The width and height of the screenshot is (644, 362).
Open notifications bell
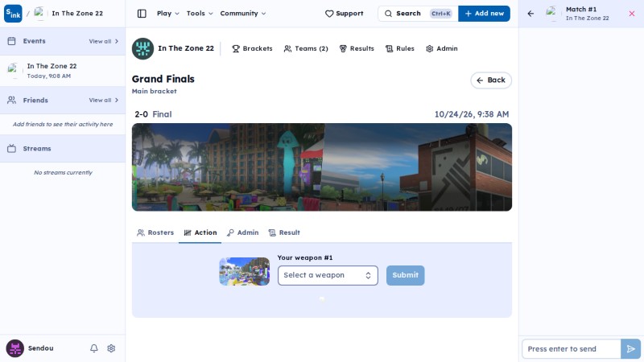click(94, 348)
